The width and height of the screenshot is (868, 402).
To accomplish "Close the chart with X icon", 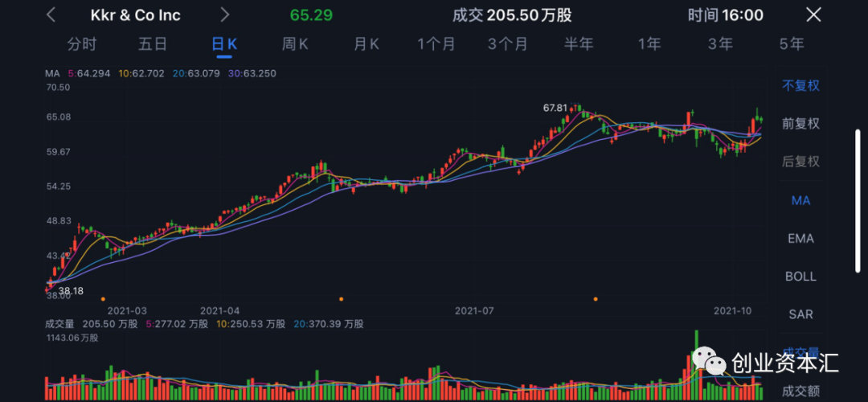I will 813,14.
